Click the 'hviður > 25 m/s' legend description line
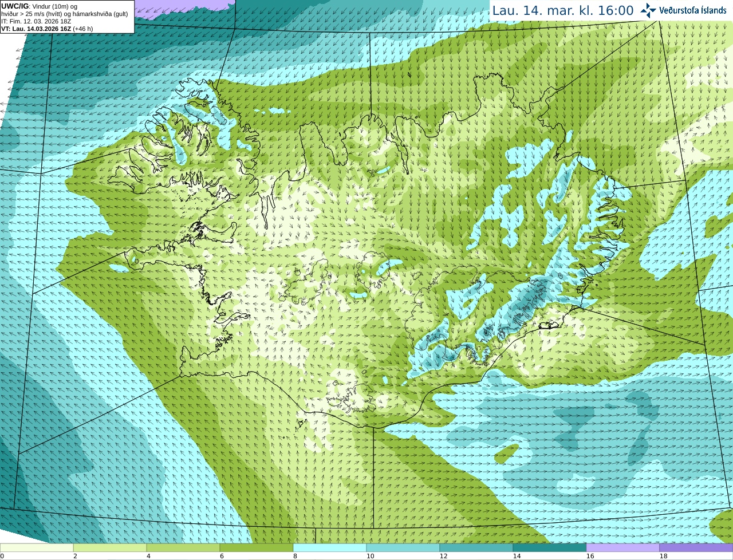The image size is (733, 560). click(x=65, y=14)
